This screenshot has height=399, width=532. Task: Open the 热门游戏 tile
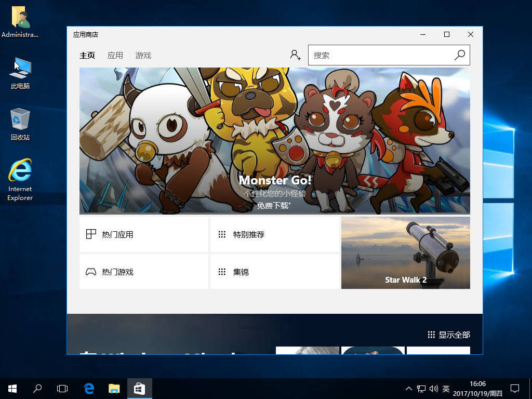144,272
